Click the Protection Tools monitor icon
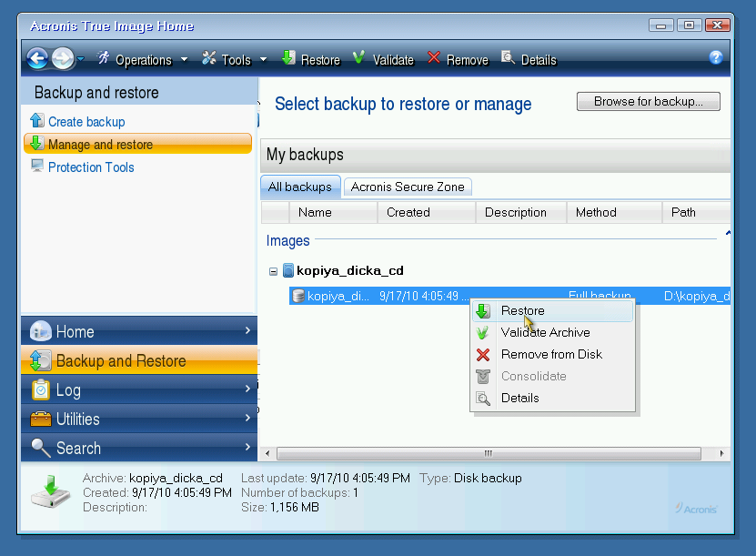The width and height of the screenshot is (756, 556). (36, 167)
